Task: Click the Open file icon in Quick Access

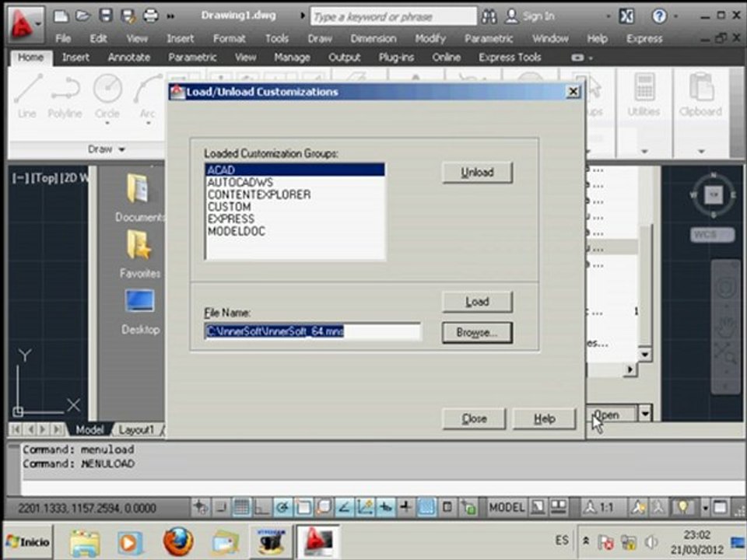Action: click(83, 16)
